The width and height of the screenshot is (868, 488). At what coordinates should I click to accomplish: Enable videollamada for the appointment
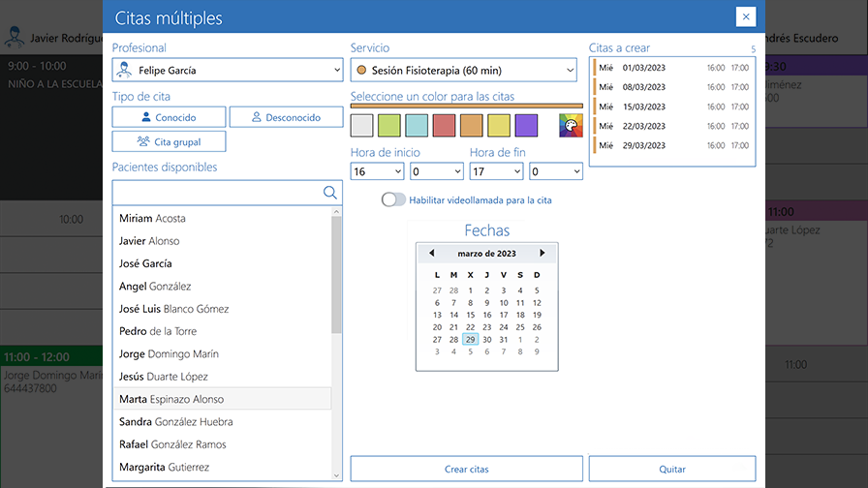pos(393,199)
